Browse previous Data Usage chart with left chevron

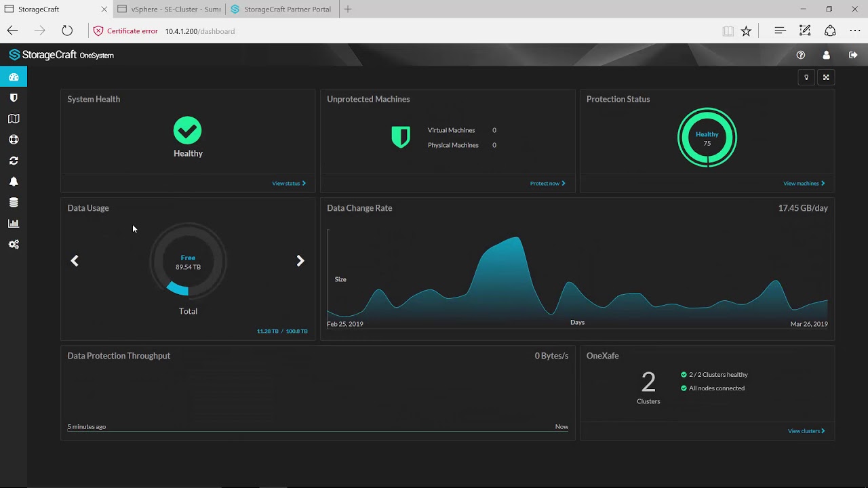[75, 260]
